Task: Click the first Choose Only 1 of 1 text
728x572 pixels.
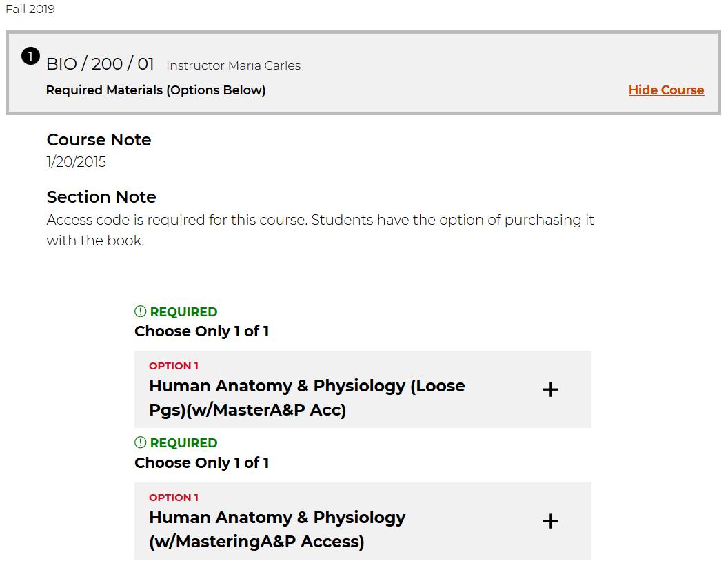Action: tap(201, 331)
